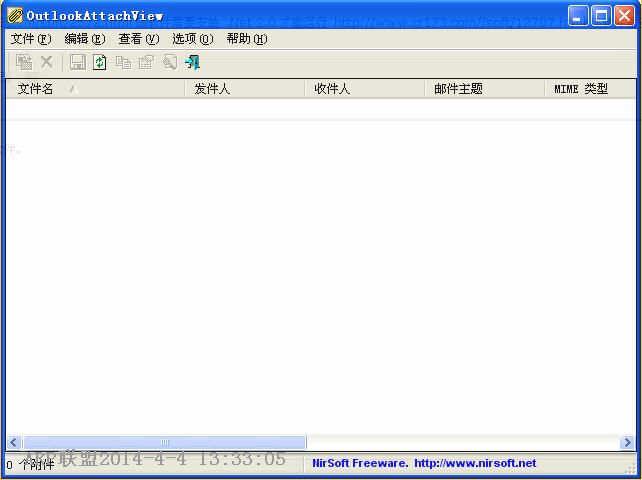
Task: Sort by the MIME 类型 column header
Action: tap(590, 88)
